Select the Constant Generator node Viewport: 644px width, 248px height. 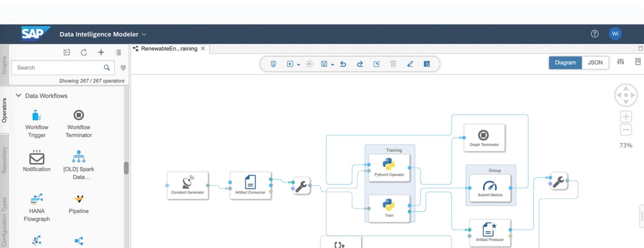tap(188, 185)
